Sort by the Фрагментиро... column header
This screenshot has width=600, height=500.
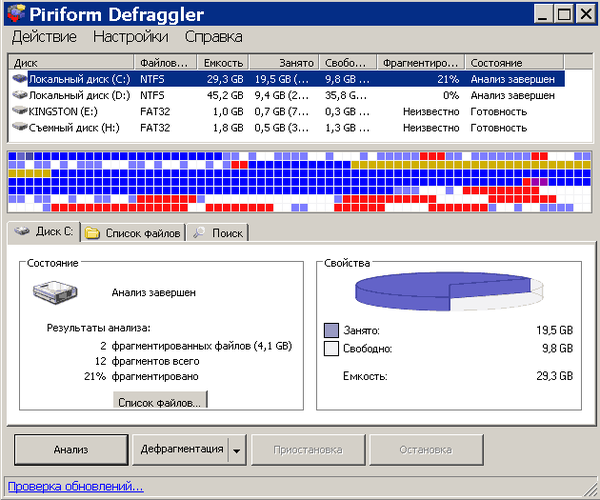tap(421, 63)
